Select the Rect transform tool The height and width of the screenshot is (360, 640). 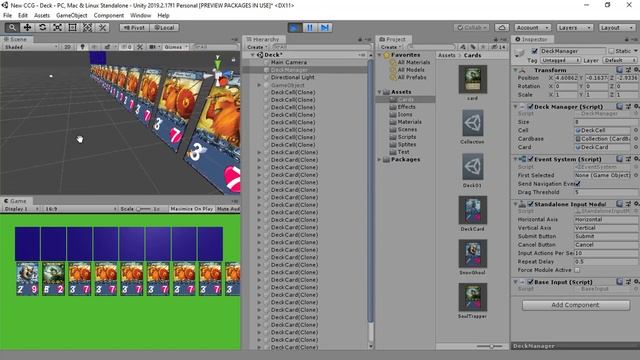[x=72, y=27]
